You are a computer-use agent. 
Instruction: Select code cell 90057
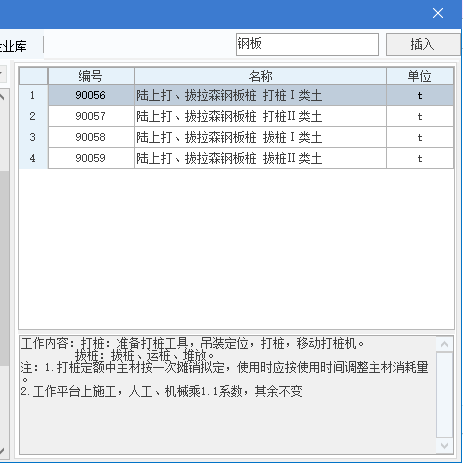coord(91,116)
